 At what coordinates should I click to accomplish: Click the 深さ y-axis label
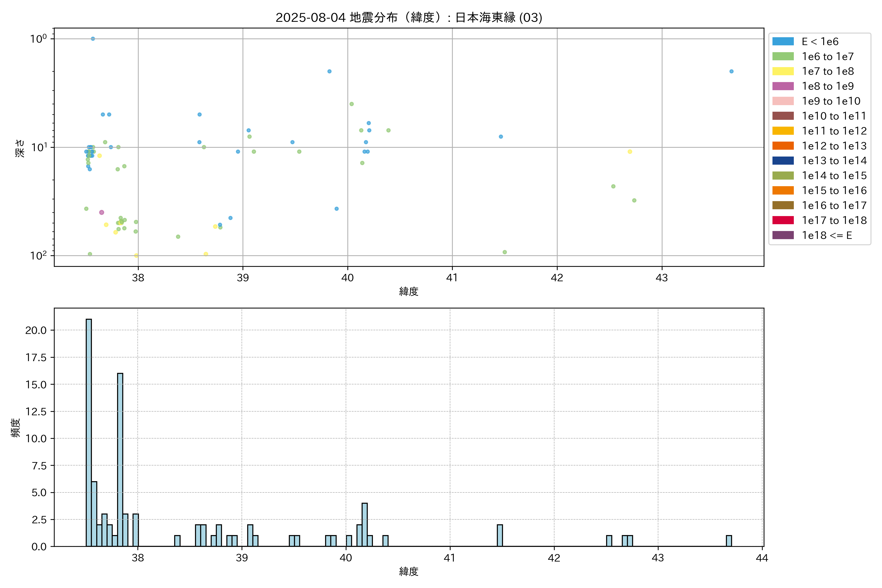[20, 148]
